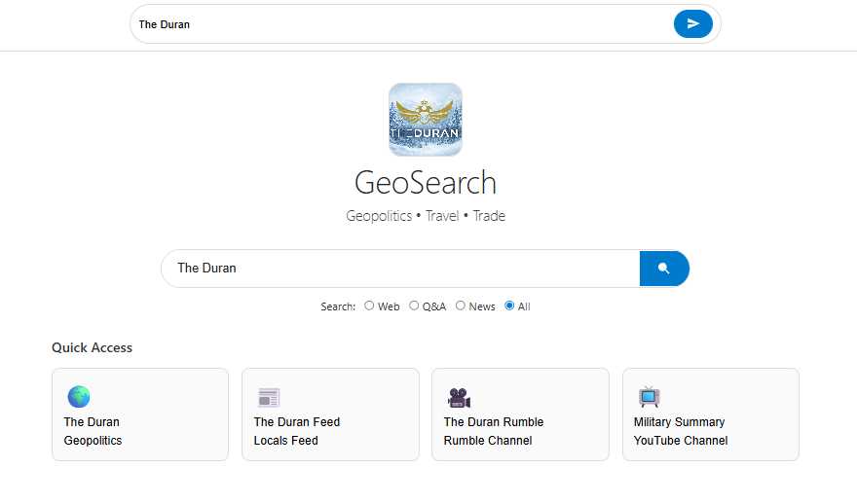Screen dimensions: 857x504
Task: Click the Locals Feed subtitle text
Action: pos(286,441)
